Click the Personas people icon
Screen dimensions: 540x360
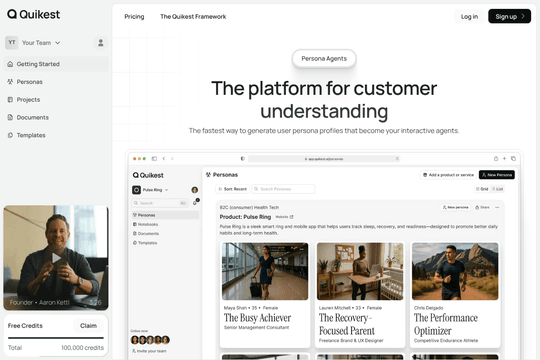pyautogui.click(x=10, y=82)
